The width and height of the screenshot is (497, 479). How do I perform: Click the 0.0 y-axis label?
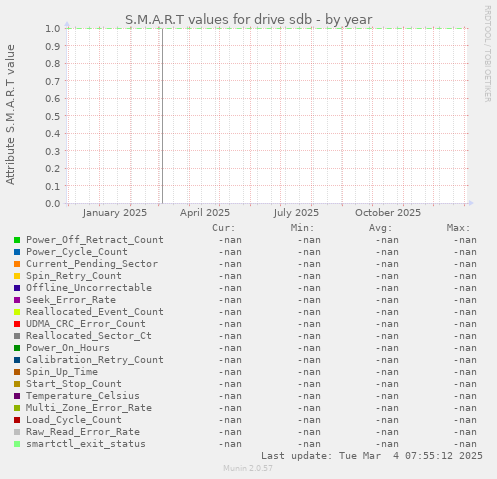coord(53,203)
